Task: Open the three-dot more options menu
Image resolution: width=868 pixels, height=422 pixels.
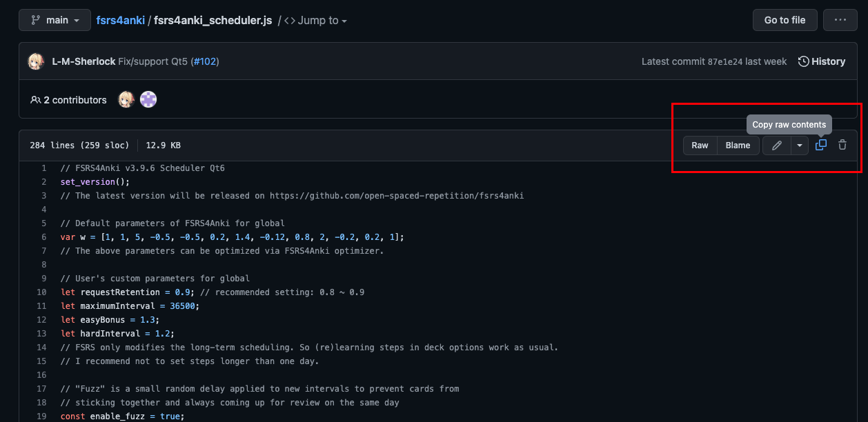Action: [x=840, y=20]
